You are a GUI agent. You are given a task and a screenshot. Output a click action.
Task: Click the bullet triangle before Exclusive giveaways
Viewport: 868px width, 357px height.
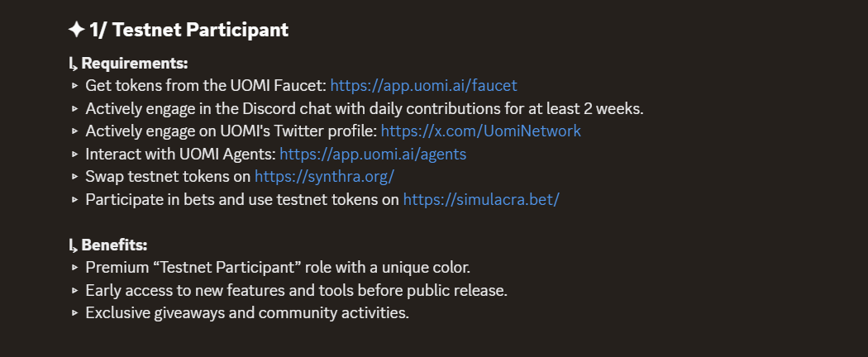click(75, 312)
